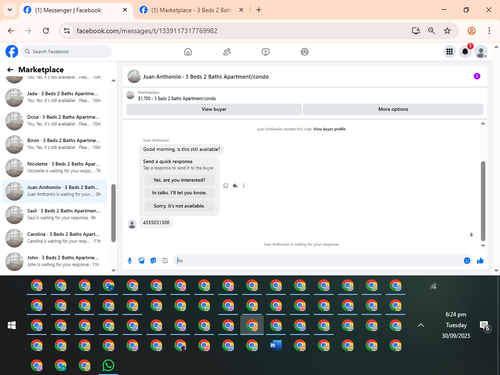Go back from the Marketplace chat list
This screenshot has width=500, height=375.
(10, 70)
